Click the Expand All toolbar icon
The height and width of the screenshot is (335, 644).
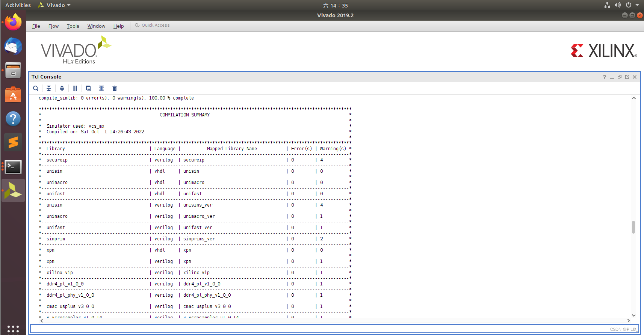[x=62, y=88]
